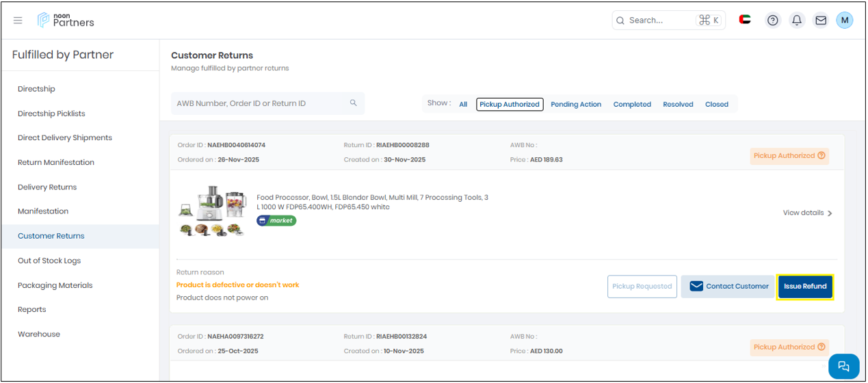Image resolution: width=868 pixels, height=383 pixels.
Task: Show All customer returns
Action: click(x=463, y=105)
